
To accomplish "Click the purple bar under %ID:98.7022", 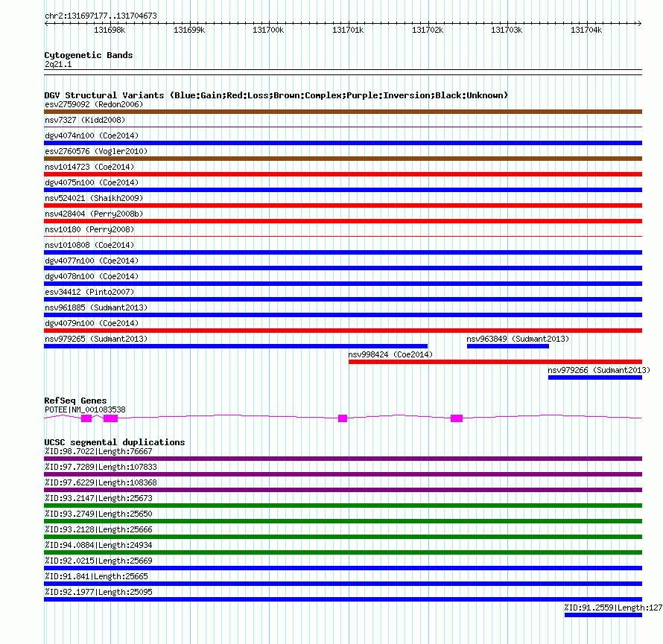I will pos(343,459).
